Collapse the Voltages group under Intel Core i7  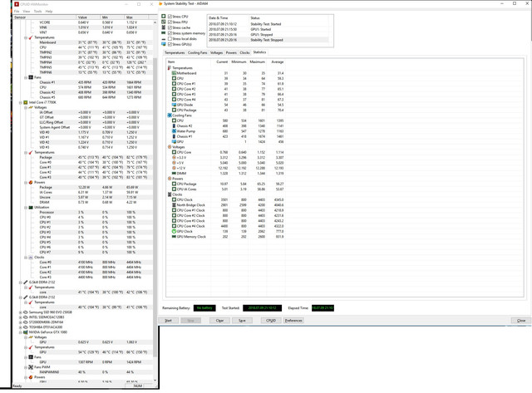pos(26,107)
